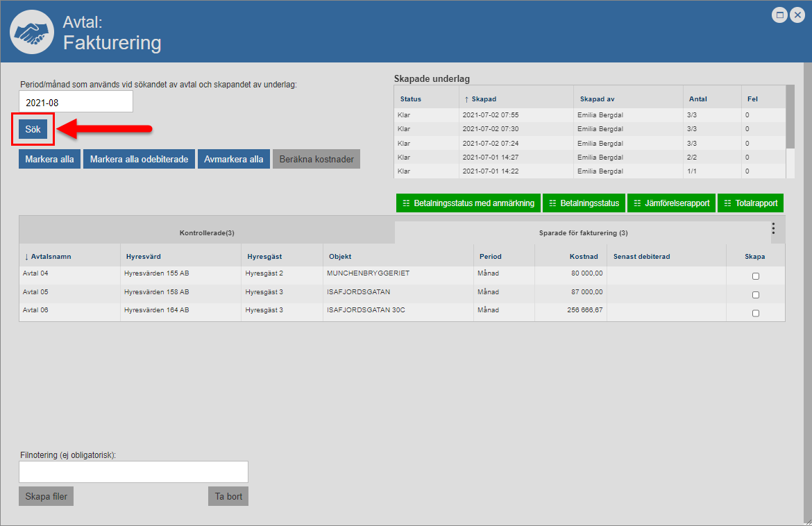Open the Jämförelserapport report
Viewport: 812px width, 526px height.
[671, 203]
